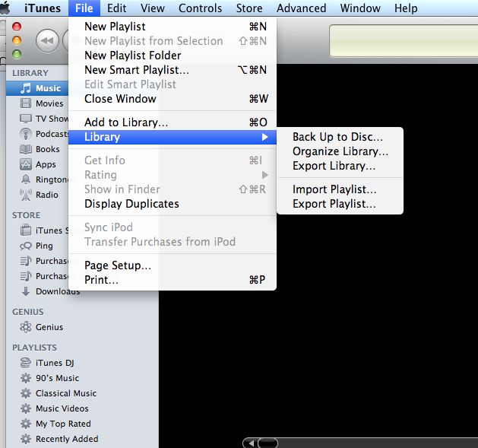478x448 pixels.
Task: Open the Advanced menu
Action: pos(301,8)
